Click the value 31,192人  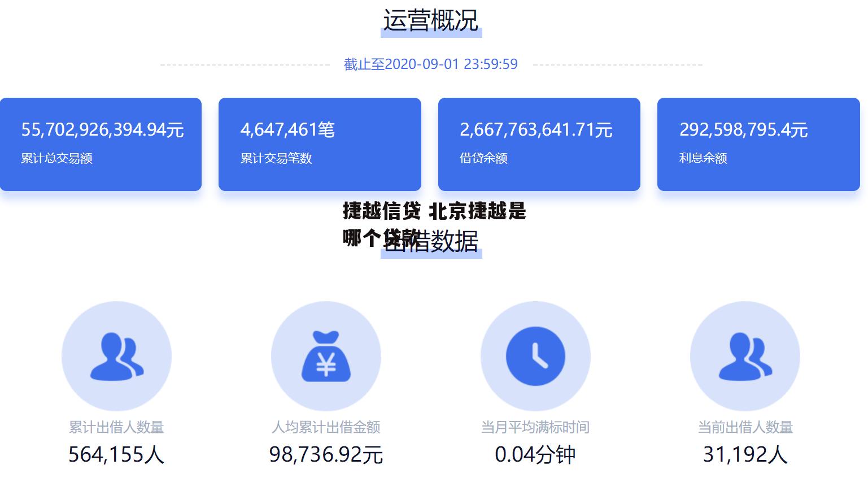pos(745,454)
